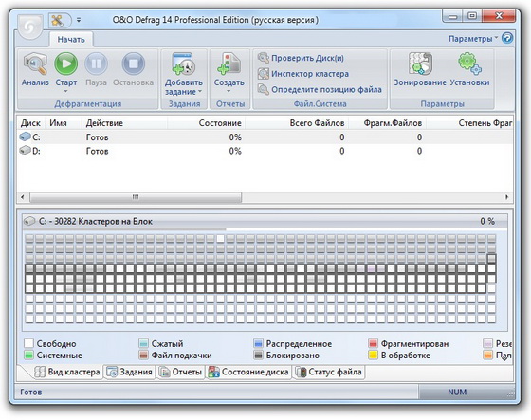
Task: Click the Диск column header
Action: tap(30, 123)
